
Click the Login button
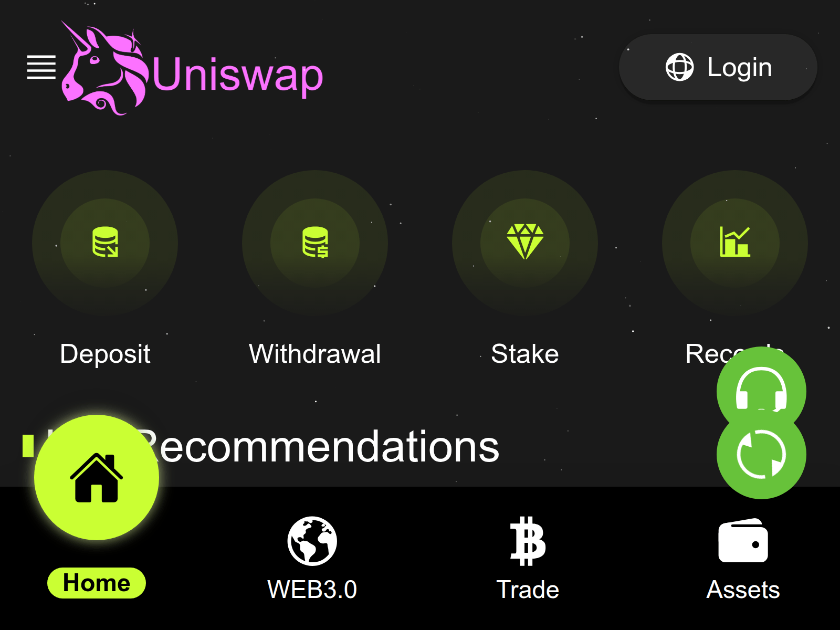[x=718, y=67]
